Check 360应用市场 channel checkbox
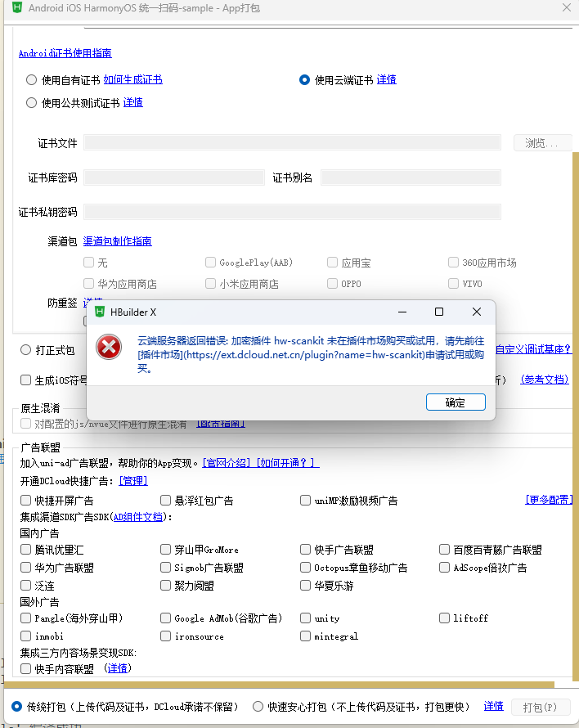This screenshot has height=728, width=579. click(x=453, y=263)
